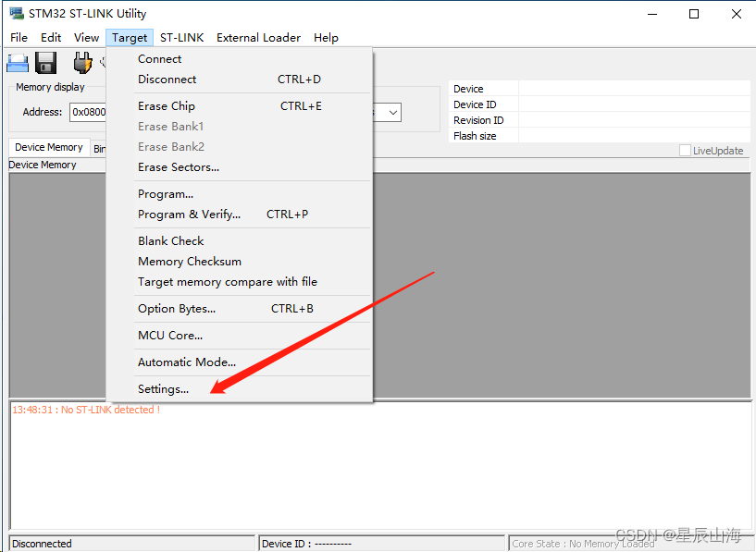The height and width of the screenshot is (552, 756).
Task: Click the Device row value field
Action: (634, 89)
